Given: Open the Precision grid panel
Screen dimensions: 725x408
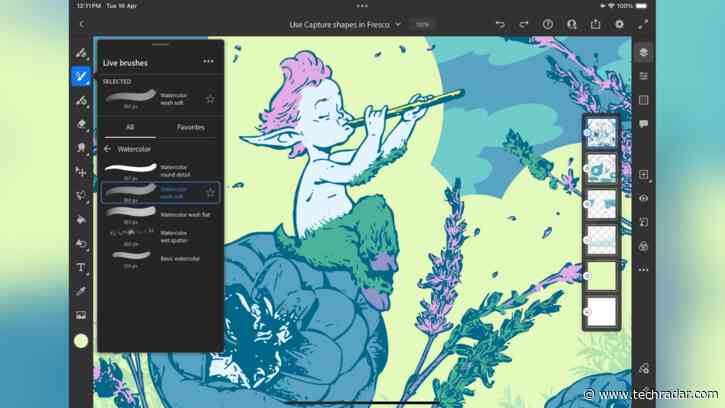Looking at the screenshot, I should (644, 100).
